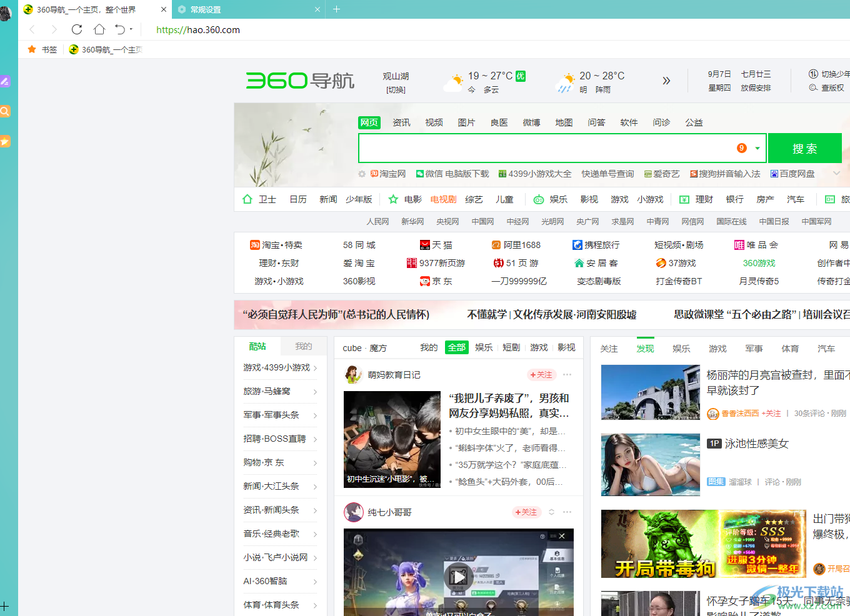Expand 军事·军事头条 arrow

tap(315, 415)
